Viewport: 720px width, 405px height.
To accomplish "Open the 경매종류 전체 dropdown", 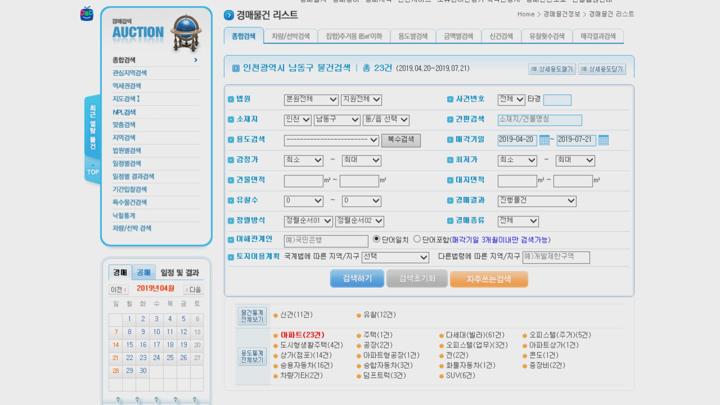I will [x=518, y=221].
